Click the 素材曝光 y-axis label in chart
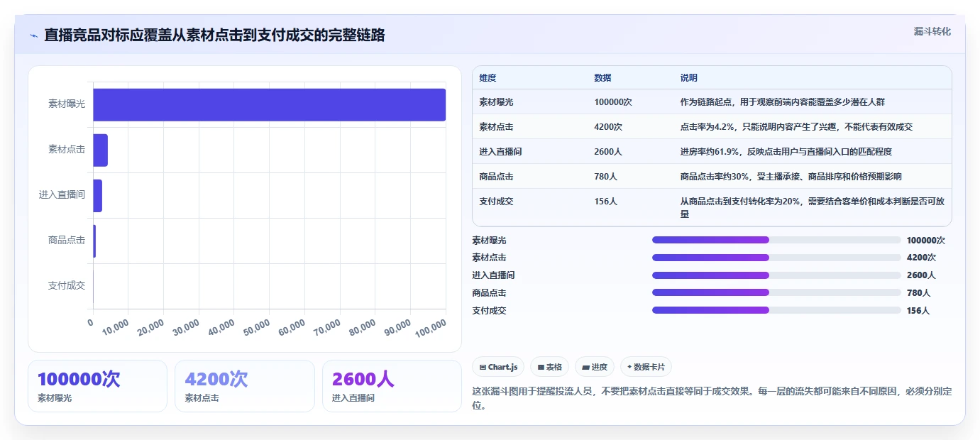The image size is (980, 440). coord(67,104)
